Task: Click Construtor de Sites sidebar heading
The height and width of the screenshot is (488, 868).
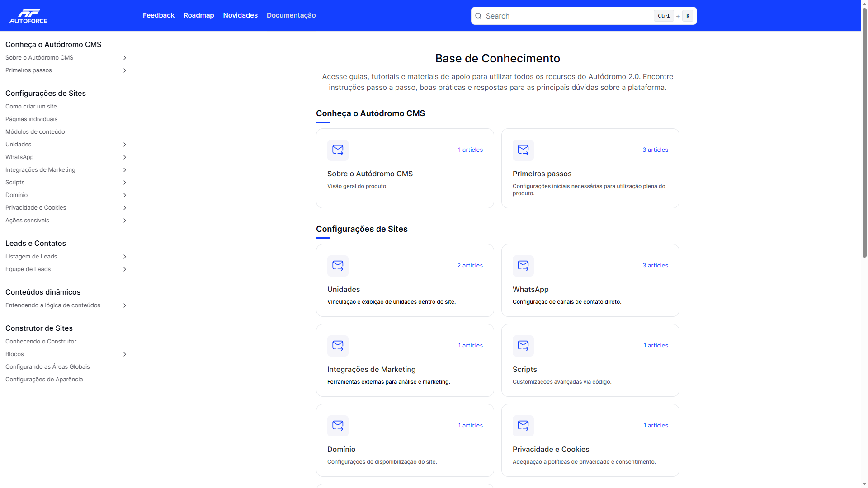Action: tap(39, 328)
